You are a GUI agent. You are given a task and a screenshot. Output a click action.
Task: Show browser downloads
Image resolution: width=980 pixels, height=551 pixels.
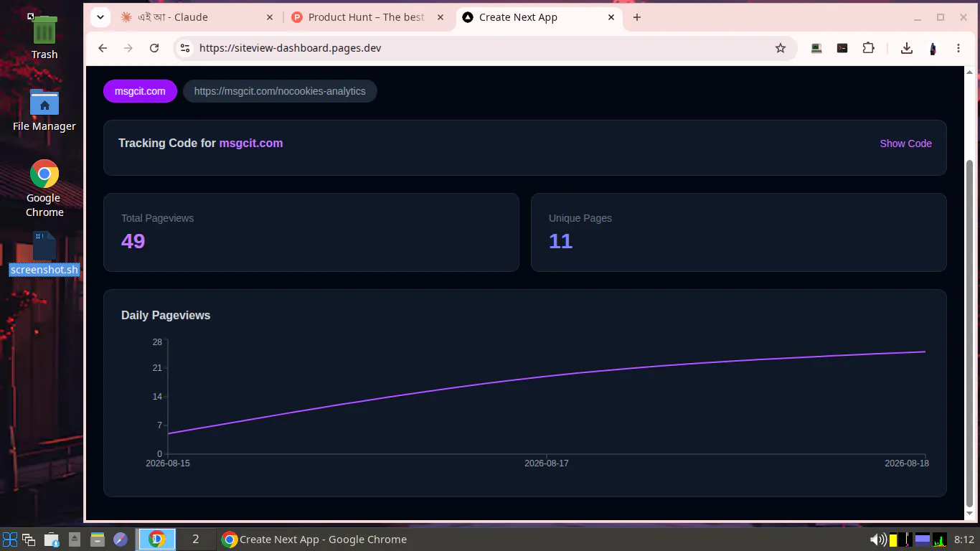pos(907,48)
